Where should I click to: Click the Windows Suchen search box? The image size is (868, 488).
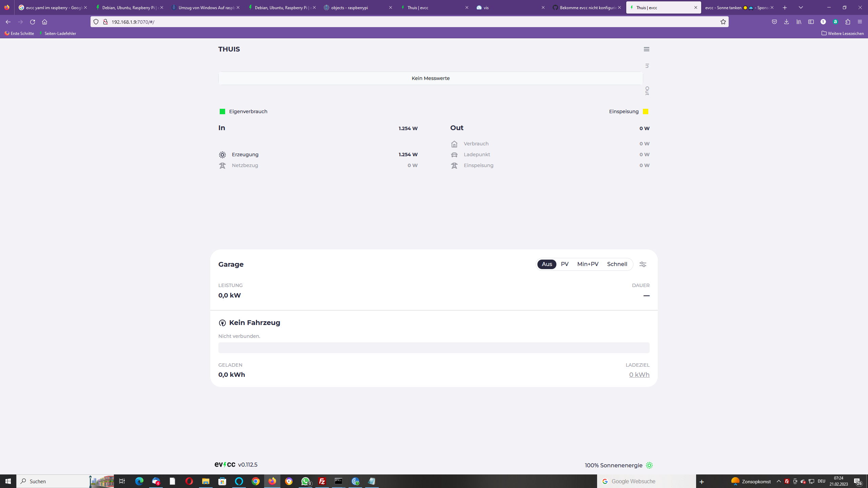click(64, 481)
